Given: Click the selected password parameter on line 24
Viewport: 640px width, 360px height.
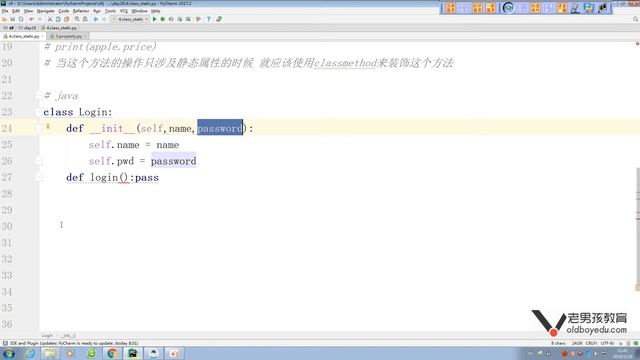Looking at the screenshot, I should (220, 128).
